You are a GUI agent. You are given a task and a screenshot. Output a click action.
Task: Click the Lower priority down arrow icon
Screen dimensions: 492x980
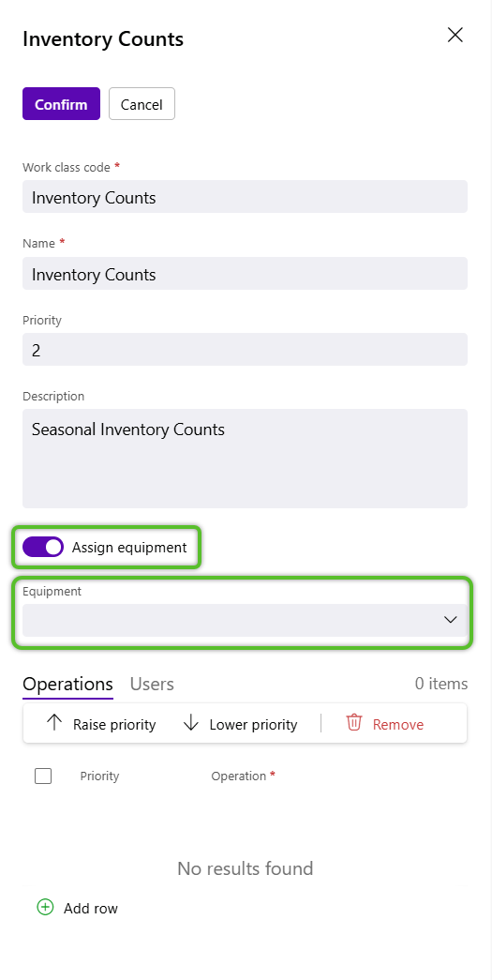point(190,723)
